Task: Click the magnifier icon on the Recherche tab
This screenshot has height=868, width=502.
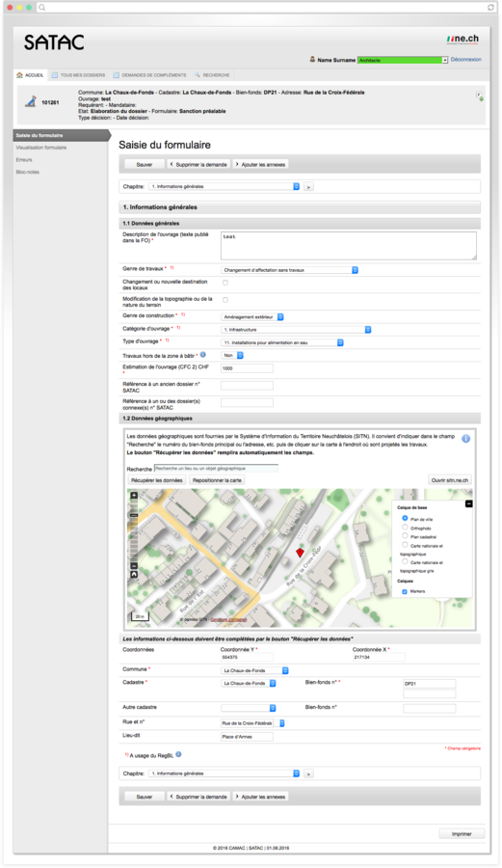Action: coord(197,74)
